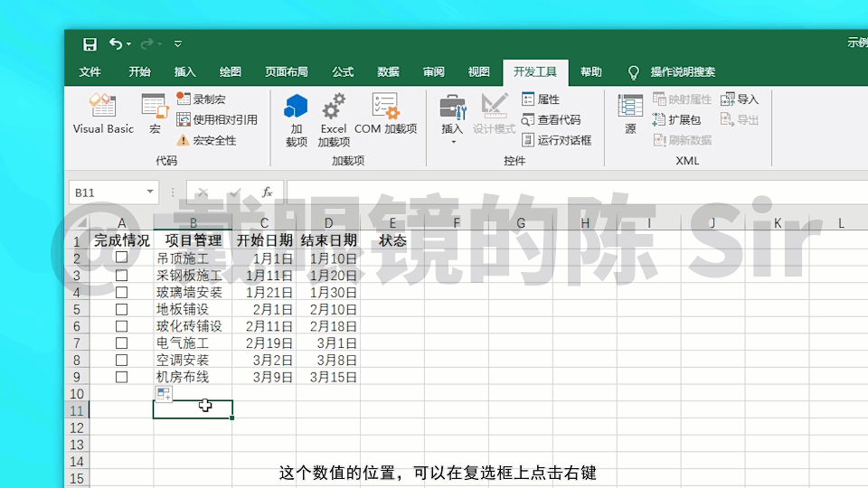Click the Quick Analysis icon below the table

pos(164,394)
